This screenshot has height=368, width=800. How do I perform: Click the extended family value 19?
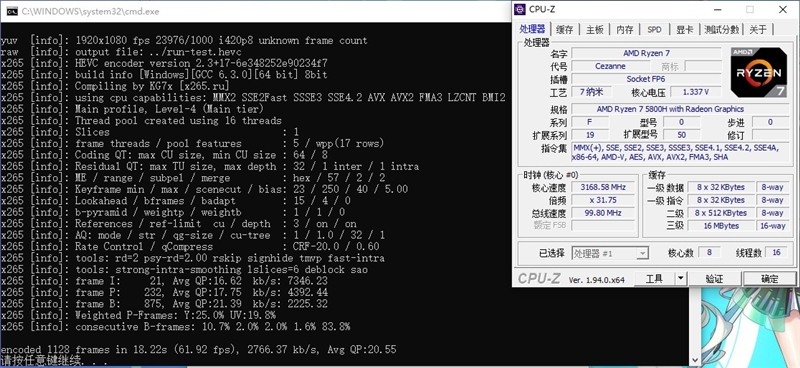coord(590,135)
